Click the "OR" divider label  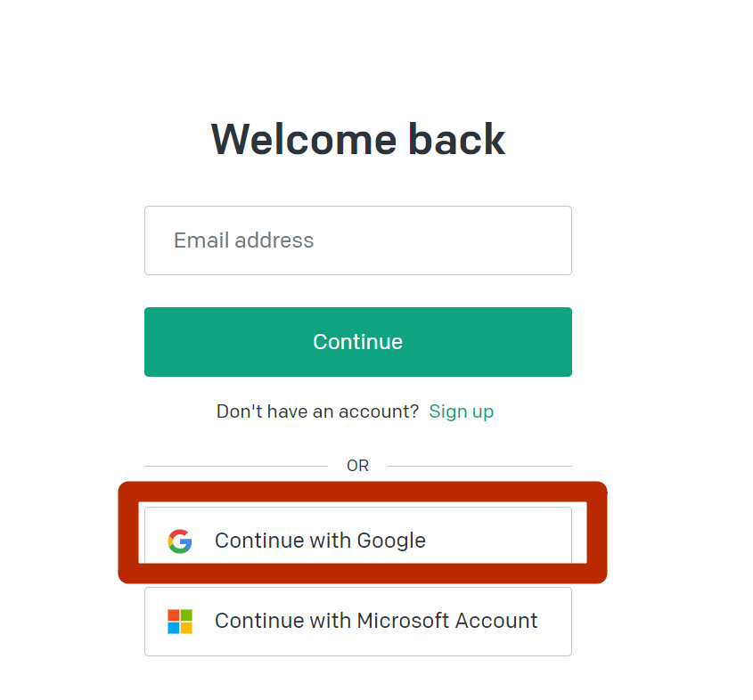[x=357, y=466]
